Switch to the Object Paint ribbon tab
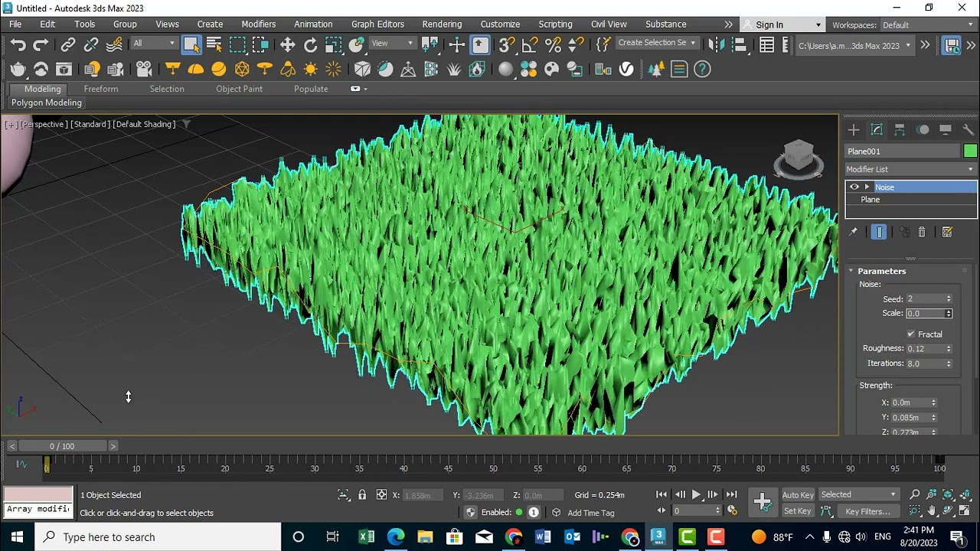The width and height of the screenshot is (980, 551). 239,89
